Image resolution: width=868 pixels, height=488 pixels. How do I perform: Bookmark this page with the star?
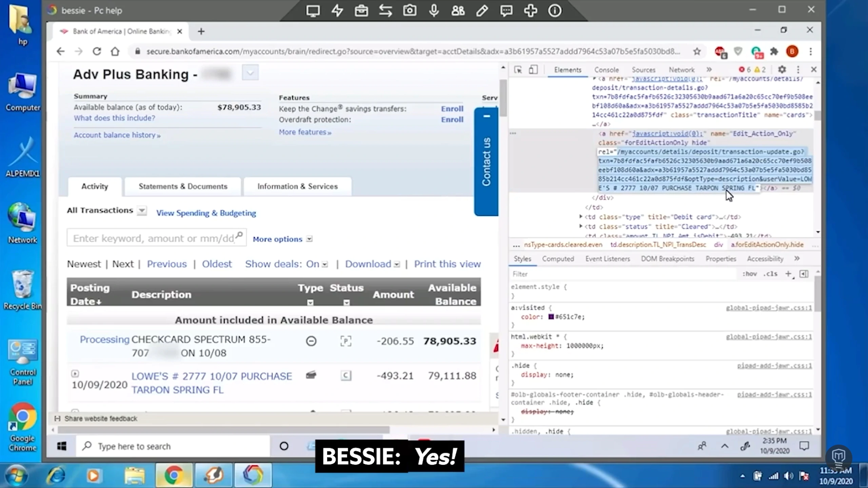coord(697,52)
